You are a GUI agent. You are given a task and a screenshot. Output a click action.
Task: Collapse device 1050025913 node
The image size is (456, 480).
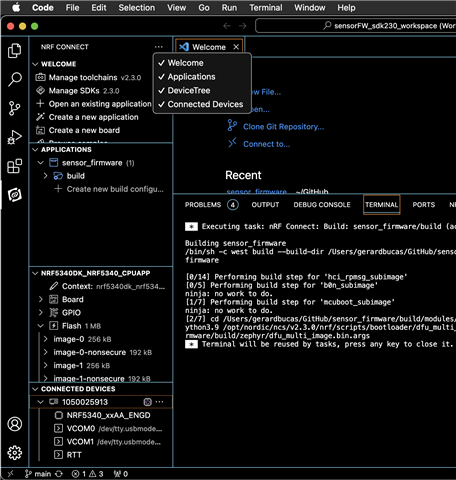(41, 402)
